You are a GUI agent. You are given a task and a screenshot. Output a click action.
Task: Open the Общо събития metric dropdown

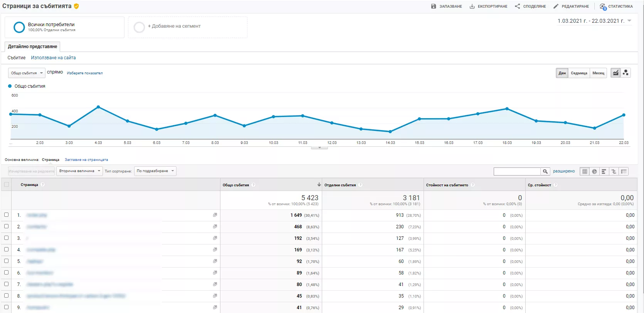tap(27, 73)
